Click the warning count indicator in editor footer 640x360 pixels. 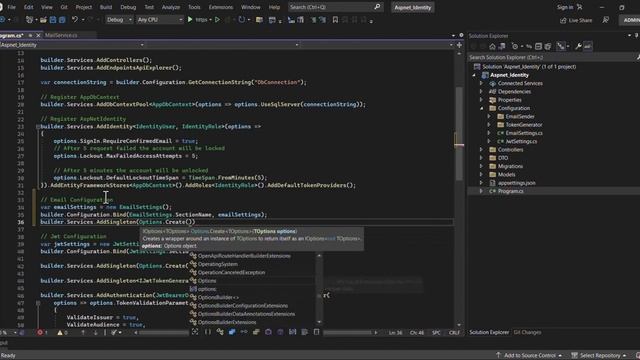click(x=62, y=333)
